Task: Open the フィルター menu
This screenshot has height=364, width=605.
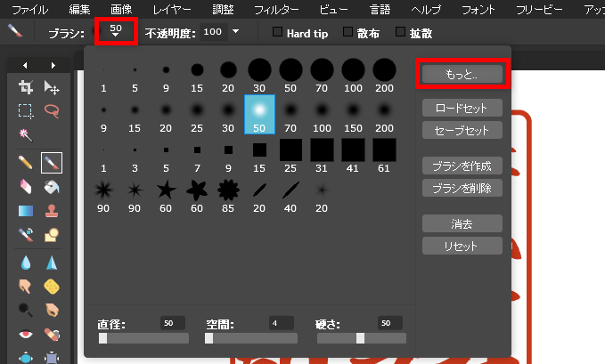Action: tap(276, 9)
